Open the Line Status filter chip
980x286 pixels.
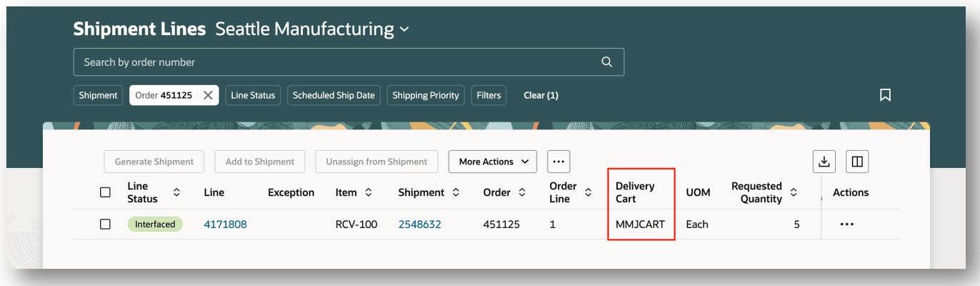253,95
